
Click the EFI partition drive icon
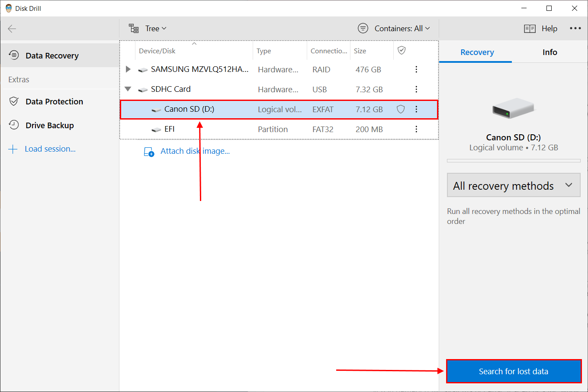[156, 130]
